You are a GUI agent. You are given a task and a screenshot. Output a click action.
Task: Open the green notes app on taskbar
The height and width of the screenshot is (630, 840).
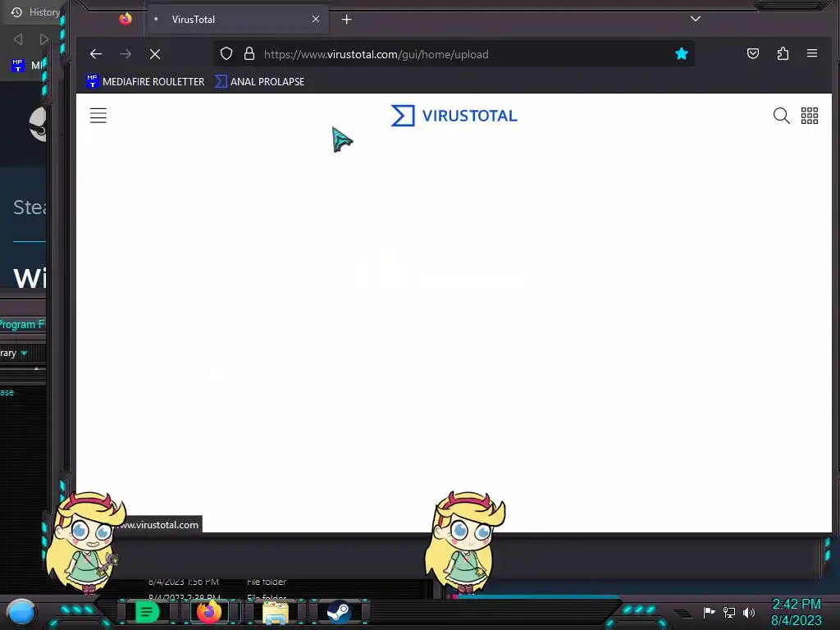tap(147, 612)
